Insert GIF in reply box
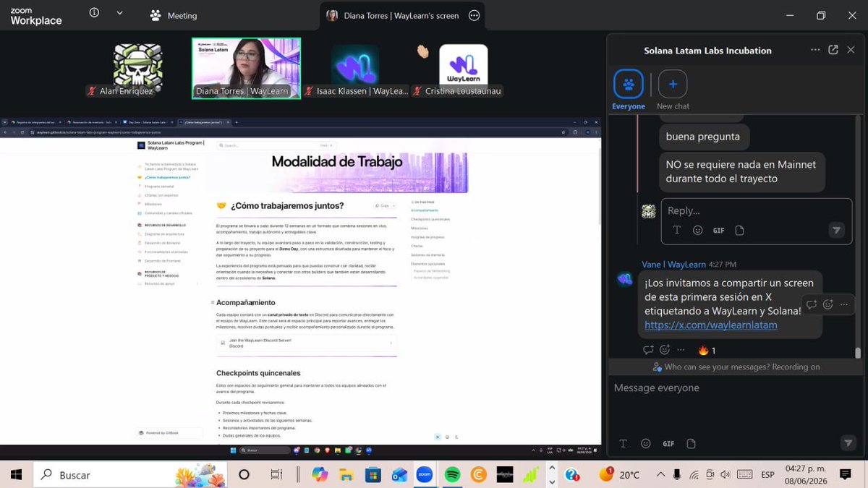 click(x=718, y=230)
